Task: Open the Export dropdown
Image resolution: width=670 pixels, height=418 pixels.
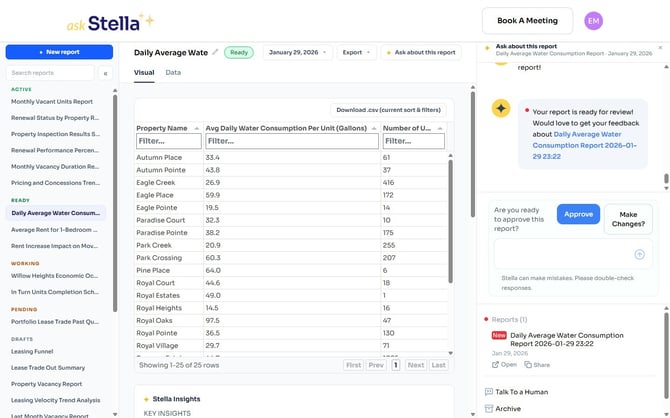Action: 356,52
